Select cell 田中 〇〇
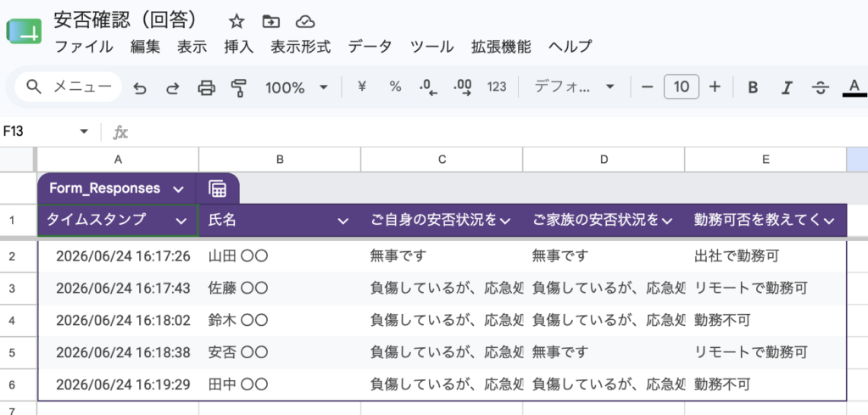 tap(280, 384)
